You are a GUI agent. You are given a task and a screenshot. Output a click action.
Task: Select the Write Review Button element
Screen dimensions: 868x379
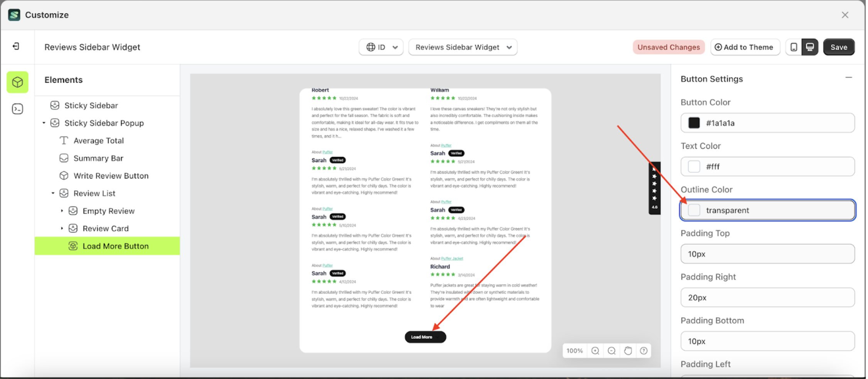pos(111,176)
